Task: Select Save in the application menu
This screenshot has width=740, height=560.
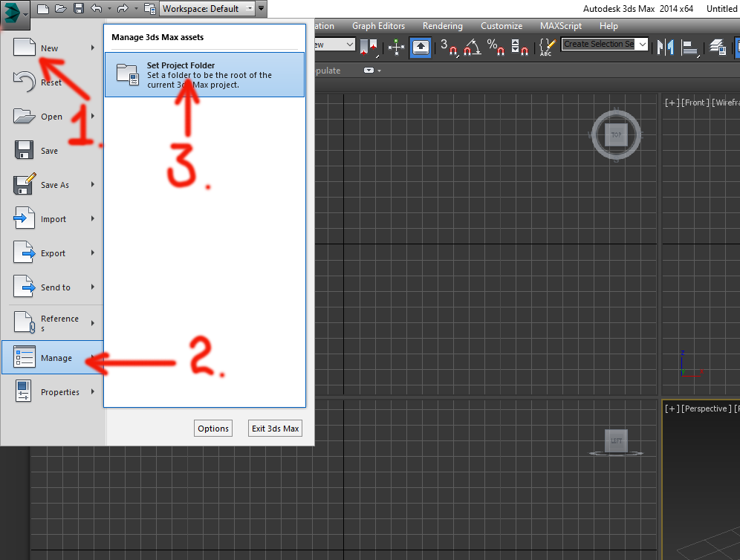Action: point(53,151)
